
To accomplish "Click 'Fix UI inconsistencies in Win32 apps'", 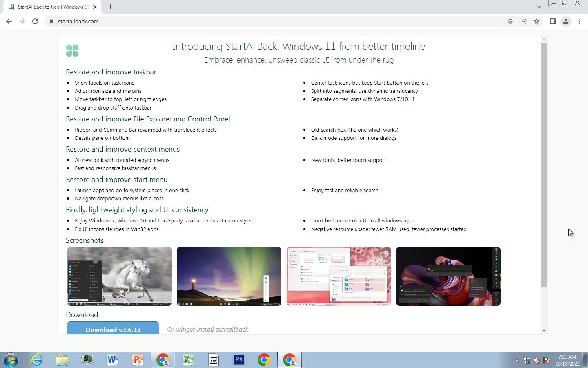I will (x=117, y=229).
